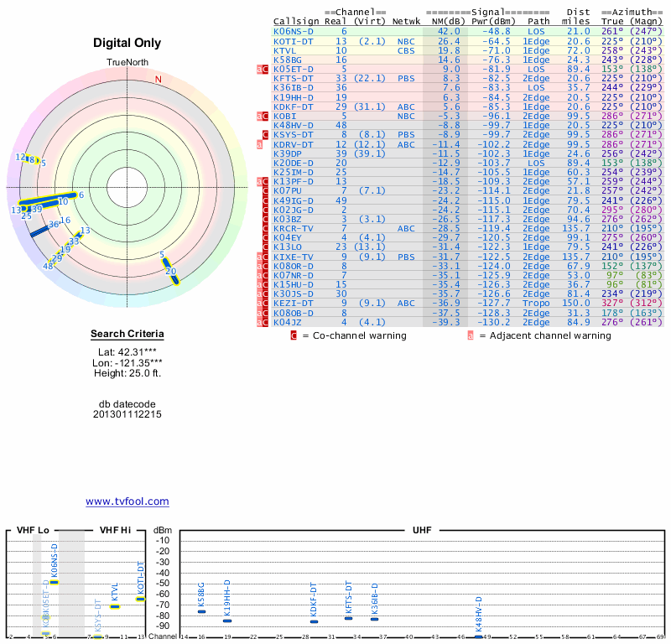Click the Search Criteria heading
This screenshot has height=644, width=671.
pyautogui.click(x=127, y=335)
